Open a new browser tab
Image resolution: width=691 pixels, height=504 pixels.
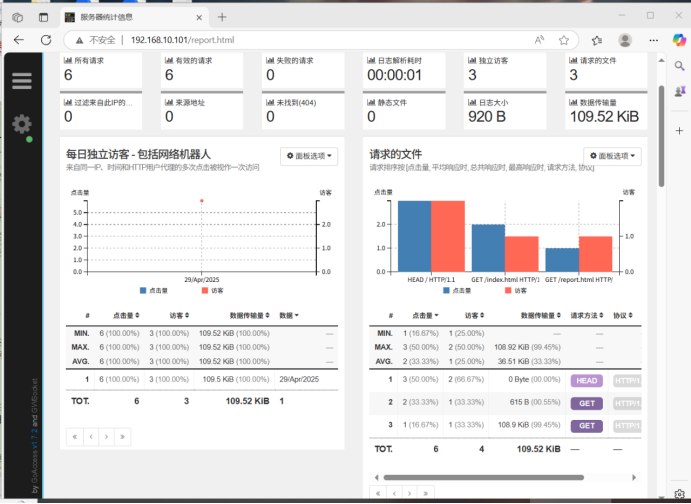222,17
